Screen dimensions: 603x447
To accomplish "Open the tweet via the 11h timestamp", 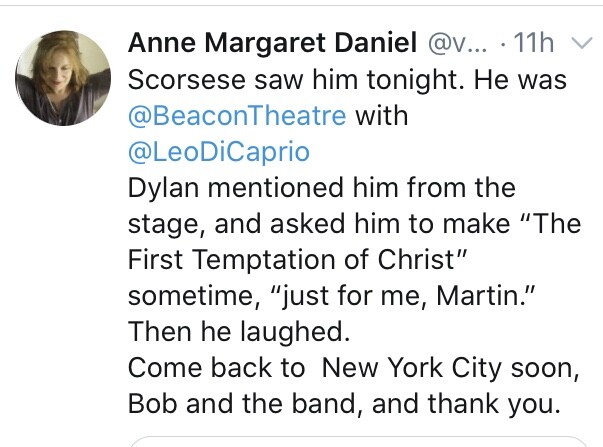I will 533,42.
